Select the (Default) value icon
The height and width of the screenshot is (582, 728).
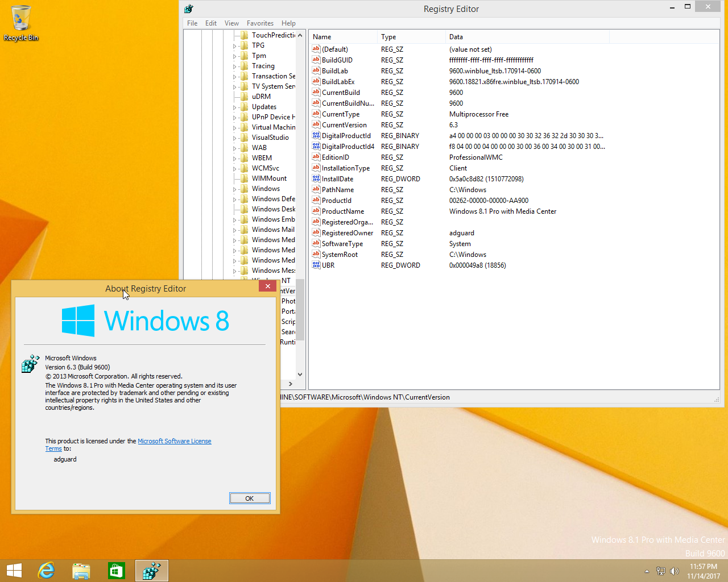point(316,49)
